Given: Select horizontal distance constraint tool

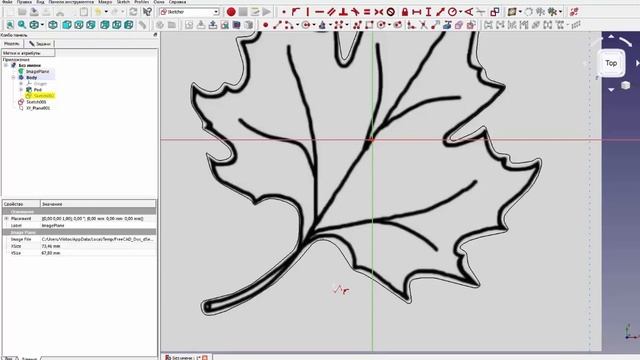Looking at the screenshot, I should 416,12.
